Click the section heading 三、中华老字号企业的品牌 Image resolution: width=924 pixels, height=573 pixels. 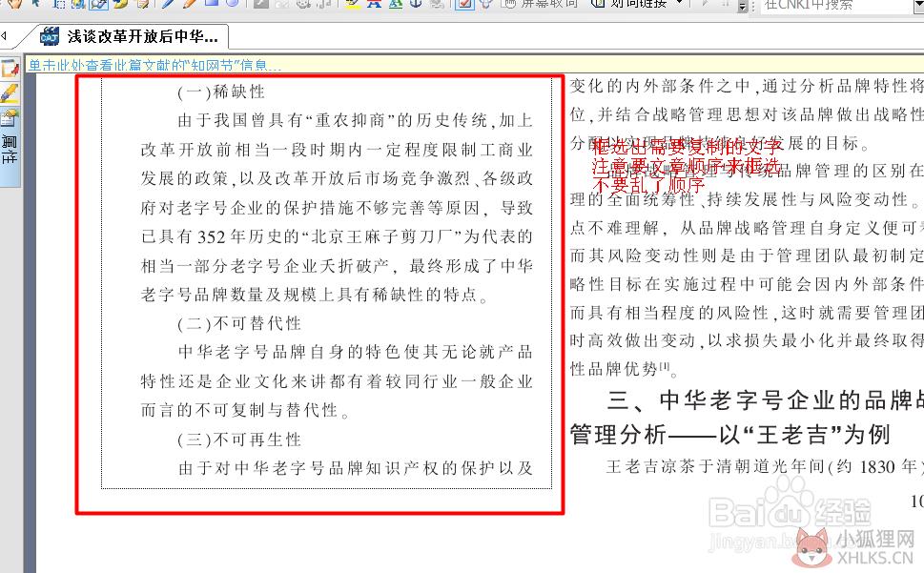[765, 400]
